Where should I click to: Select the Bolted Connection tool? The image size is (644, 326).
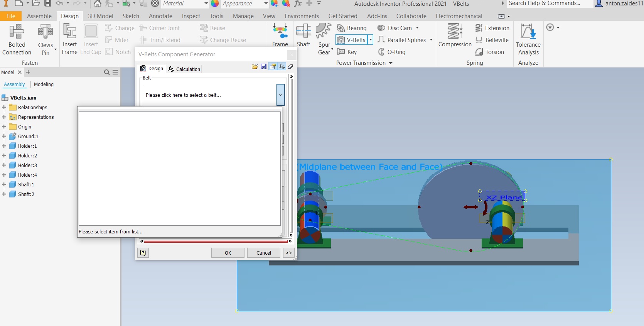17,39
